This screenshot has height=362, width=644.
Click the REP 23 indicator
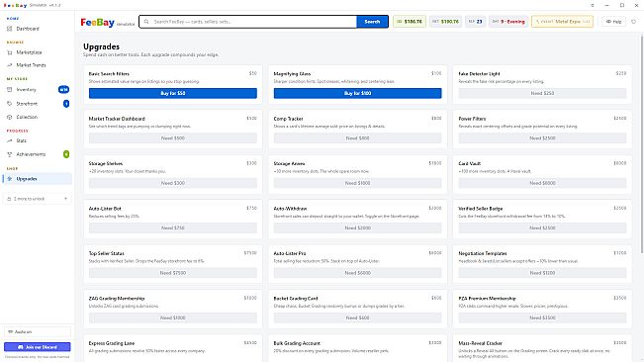476,22
